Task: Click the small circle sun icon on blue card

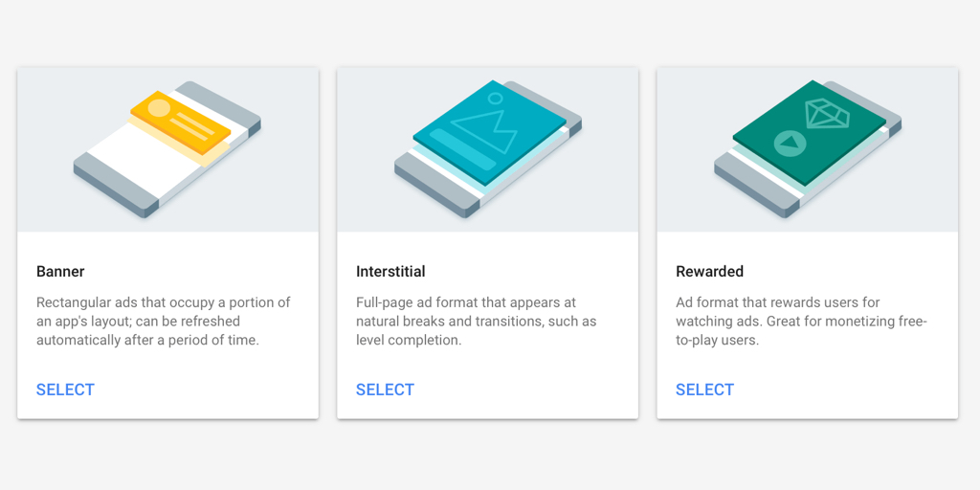Action: (496, 98)
